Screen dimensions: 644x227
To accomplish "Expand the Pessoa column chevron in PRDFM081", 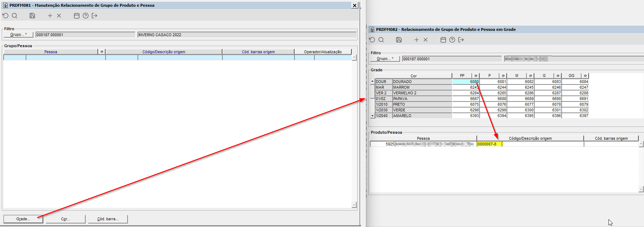I will pyautogui.click(x=102, y=51).
